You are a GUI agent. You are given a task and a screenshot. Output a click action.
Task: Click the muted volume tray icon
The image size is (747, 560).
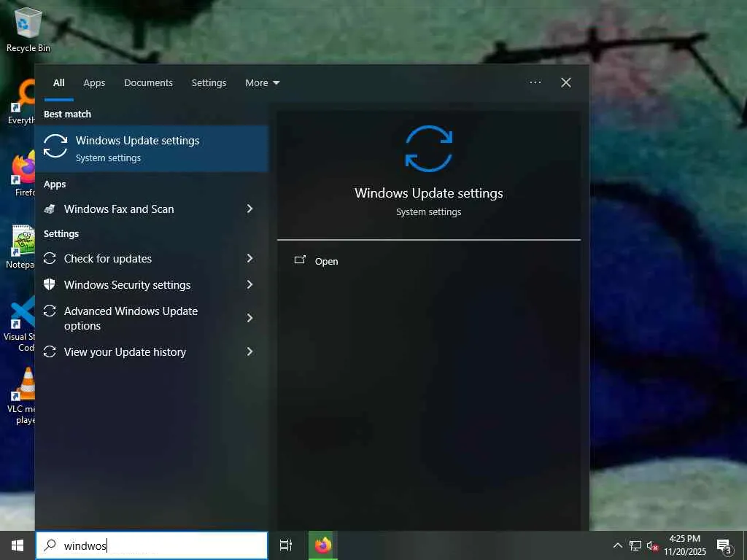[x=652, y=545]
